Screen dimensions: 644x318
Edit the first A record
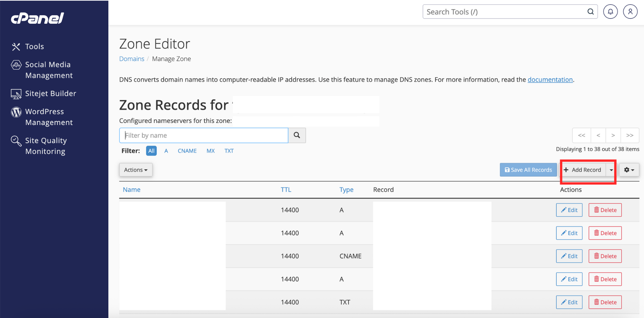coord(569,210)
